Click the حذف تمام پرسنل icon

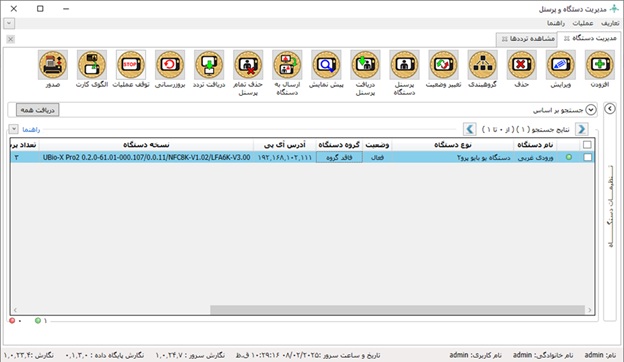pos(248,65)
